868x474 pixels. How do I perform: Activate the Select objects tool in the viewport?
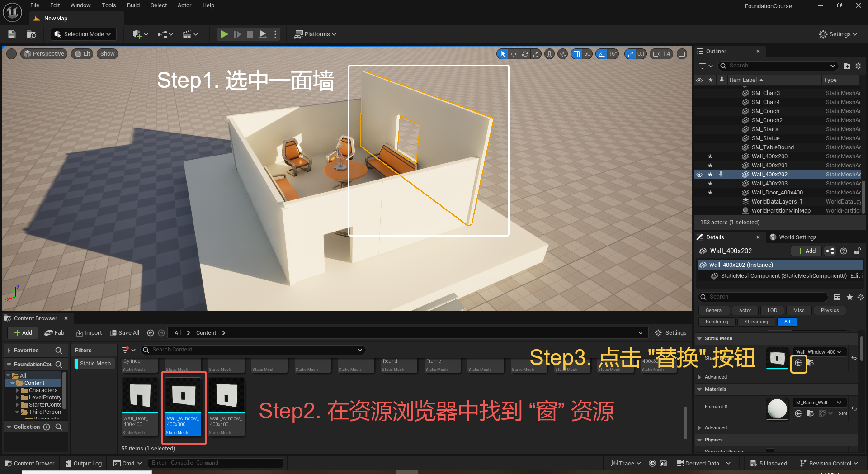tap(503, 54)
